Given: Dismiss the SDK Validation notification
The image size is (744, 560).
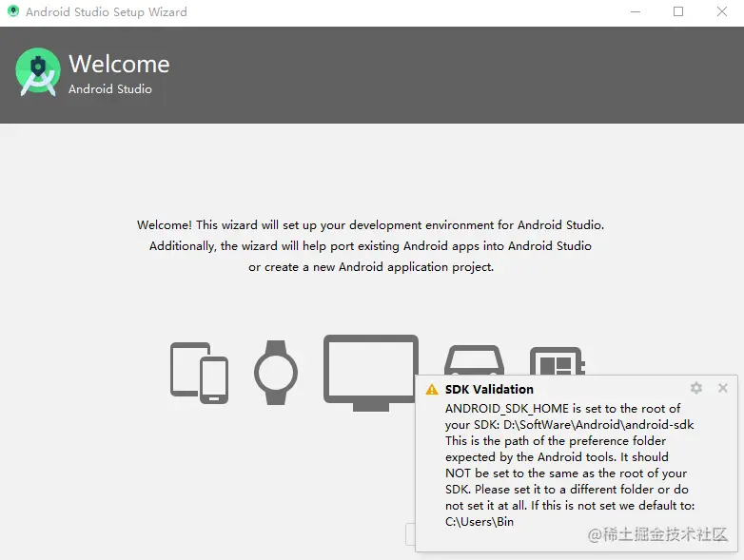Looking at the screenshot, I should pos(723,388).
